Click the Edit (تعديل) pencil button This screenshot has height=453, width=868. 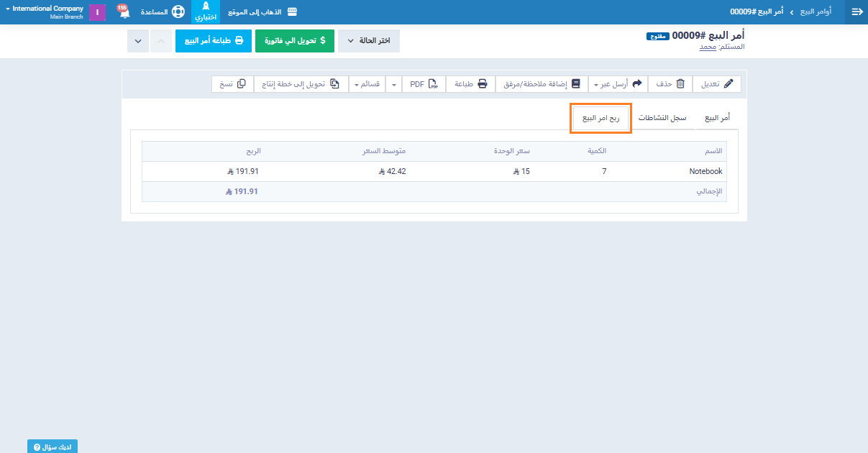(717, 84)
